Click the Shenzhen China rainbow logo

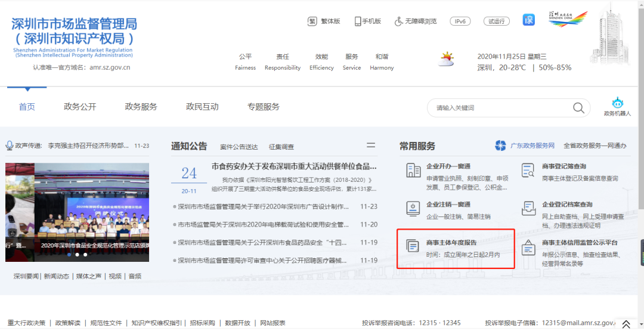(568, 19)
